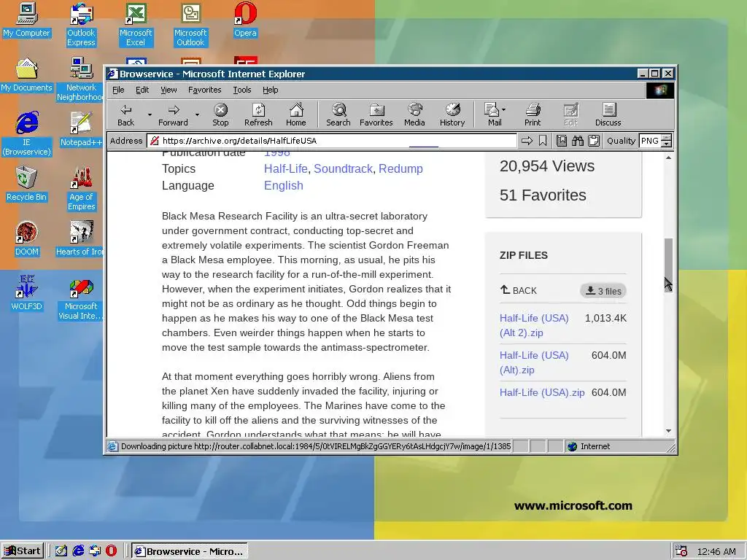Select the Microsoft Outlook desktop shortcut
Image resolution: width=747 pixels, height=560 pixels.
click(190, 25)
